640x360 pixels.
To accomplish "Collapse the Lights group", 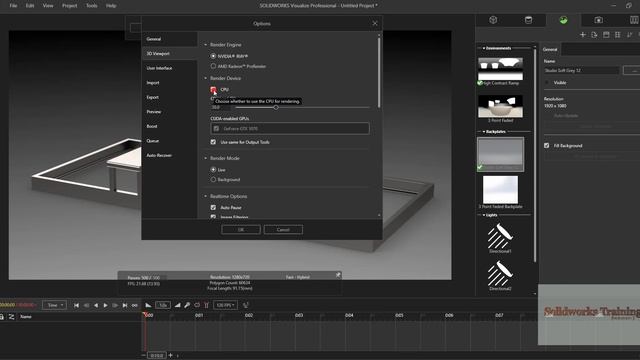I will click(x=484, y=215).
